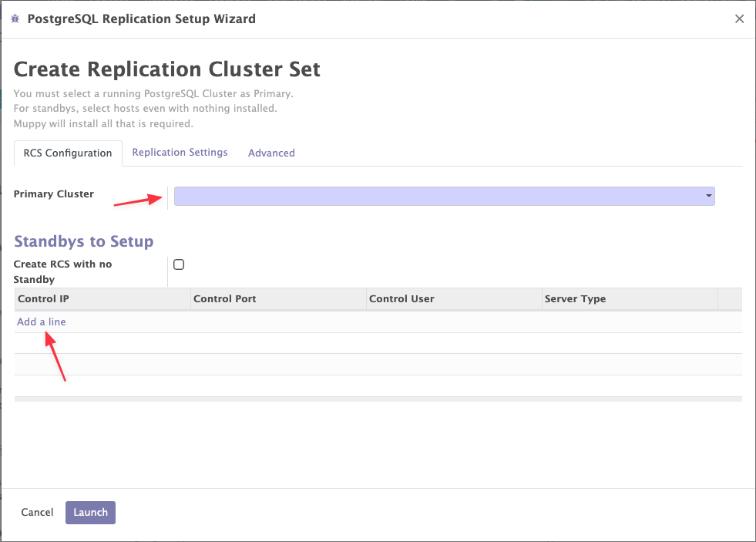The height and width of the screenshot is (542, 756).
Task: Sort by Server Type column header
Action: (630, 299)
